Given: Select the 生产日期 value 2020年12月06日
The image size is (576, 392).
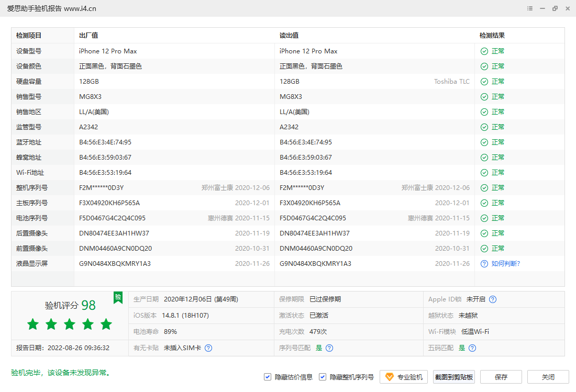Looking at the screenshot, I should click(201, 299).
